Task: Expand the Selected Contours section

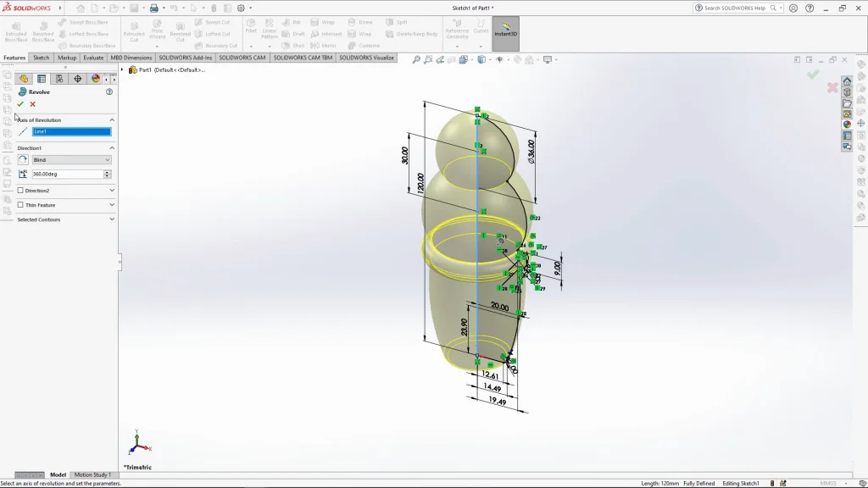Action: (x=112, y=219)
